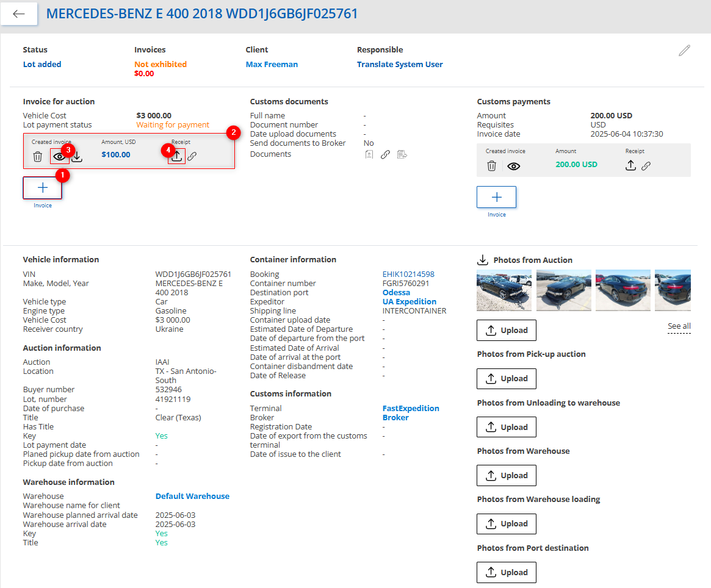Click the document-send icon in Customs documents

[x=401, y=154]
